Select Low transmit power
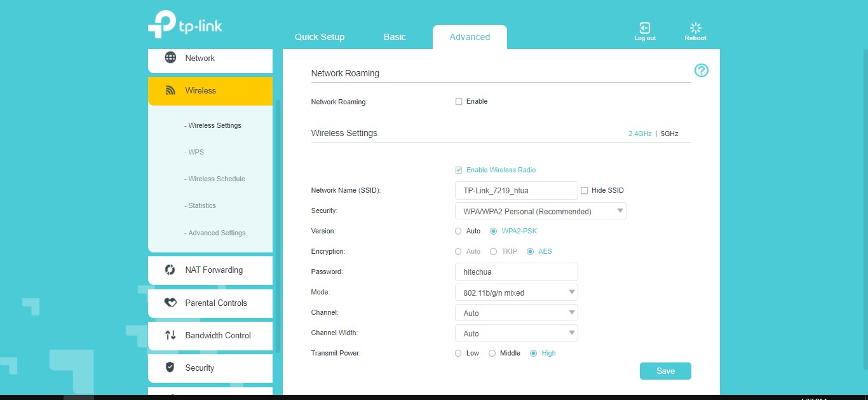 tap(459, 354)
